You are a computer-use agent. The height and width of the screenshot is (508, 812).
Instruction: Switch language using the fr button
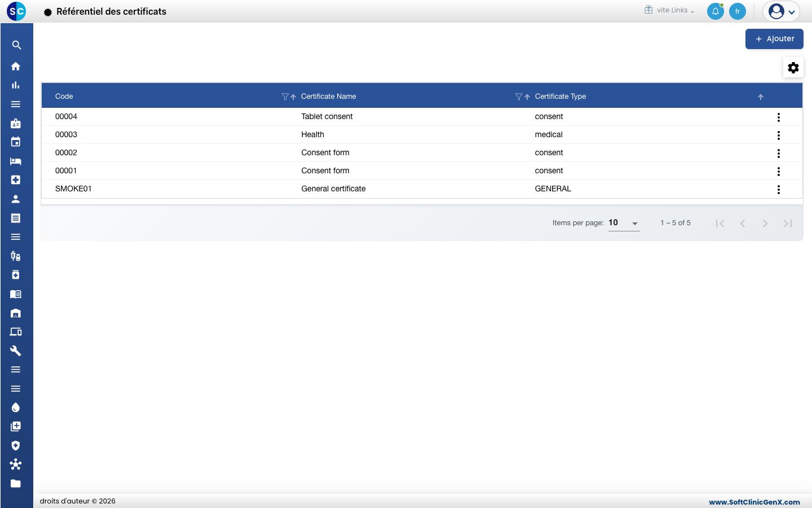point(738,11)
